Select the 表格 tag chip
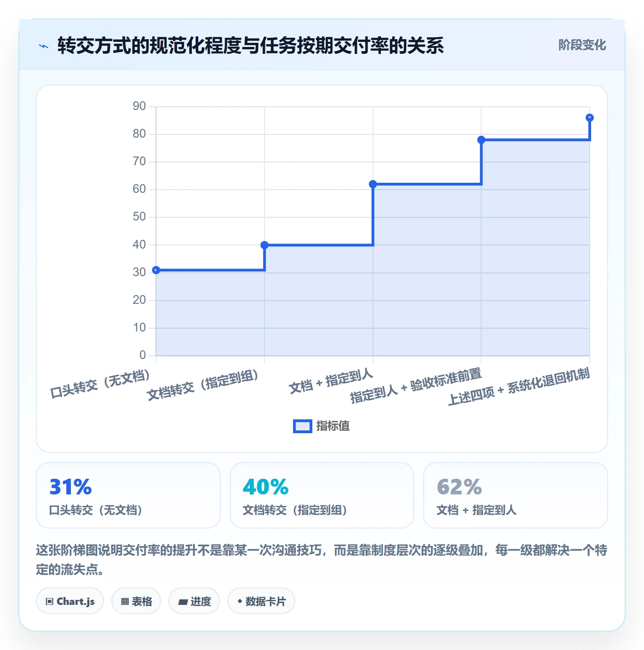644x650 pixels. (136, 601)
